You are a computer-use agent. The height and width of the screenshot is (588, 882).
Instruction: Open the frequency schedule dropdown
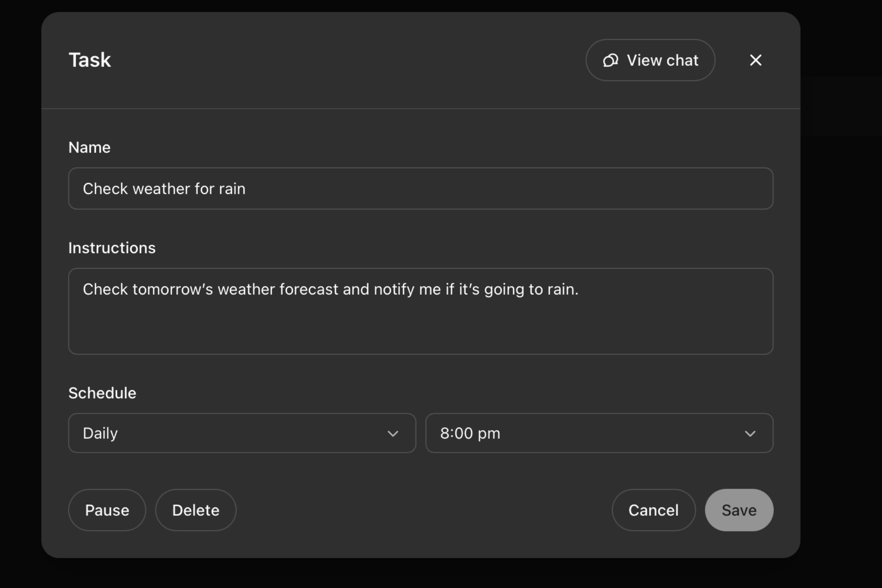[x=242, y=433]
